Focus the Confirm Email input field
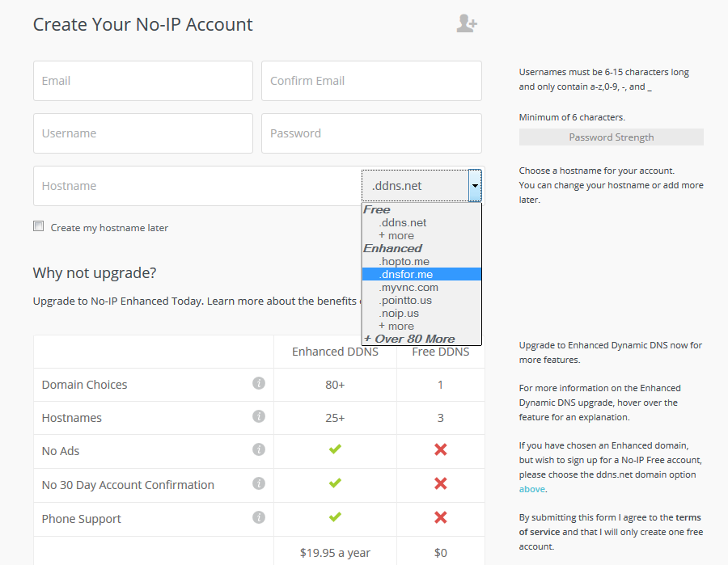This screenshot has height=565, width=728. (371, 81)
